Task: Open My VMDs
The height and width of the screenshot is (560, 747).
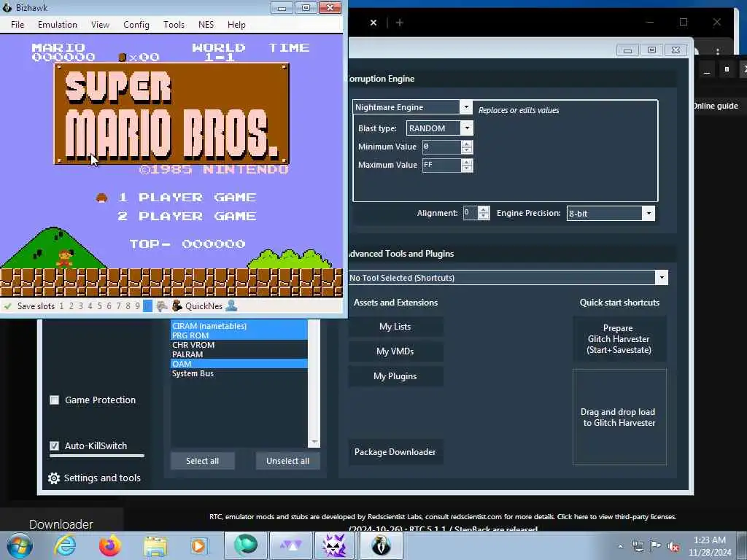Action: [x=395, y=351]
